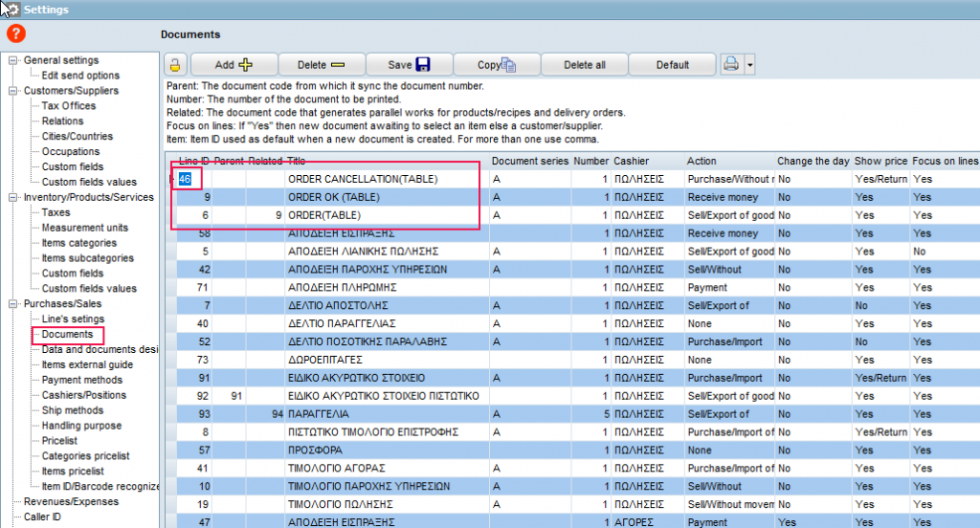Image resolution: width=980 pixels, height=528 pixels.
Task: Click the printer icon
Action: pyautogui.click(x=731, y=65)
